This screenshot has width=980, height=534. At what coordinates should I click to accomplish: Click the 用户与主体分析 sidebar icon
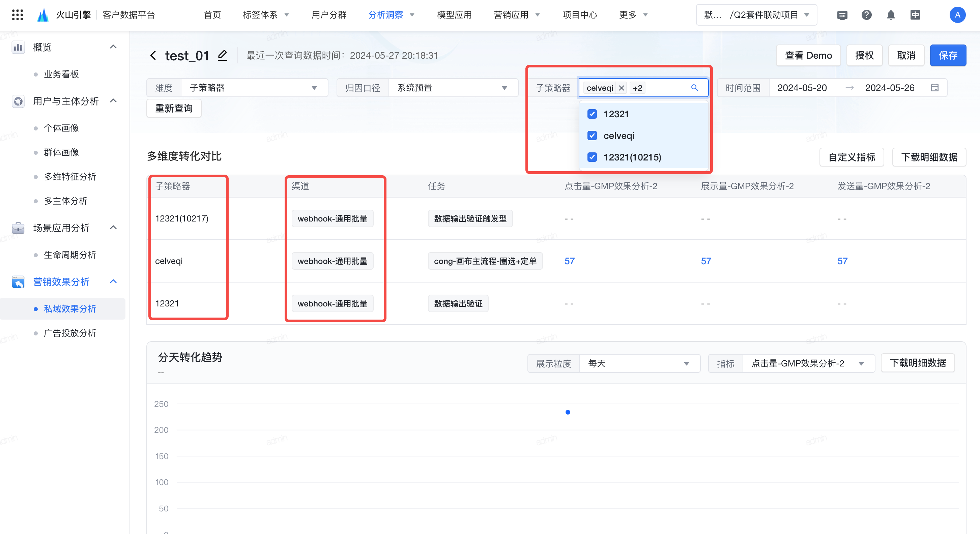click(x=18, y=101)
